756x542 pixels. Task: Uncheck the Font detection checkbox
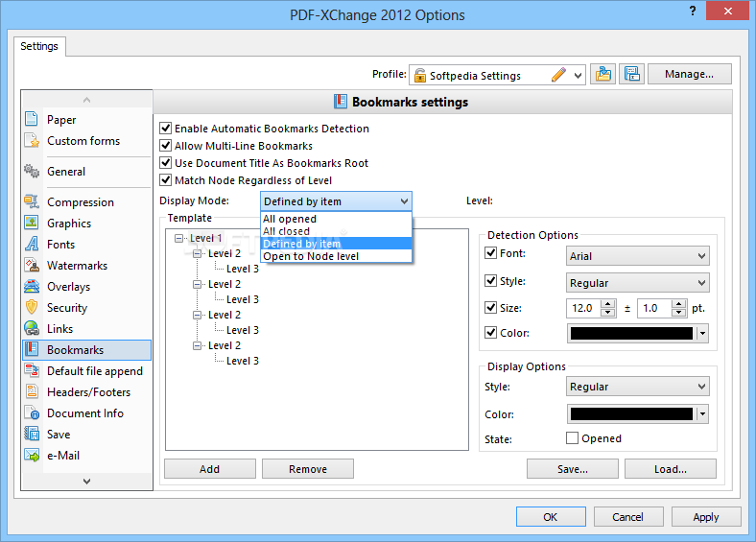(491, 252)
